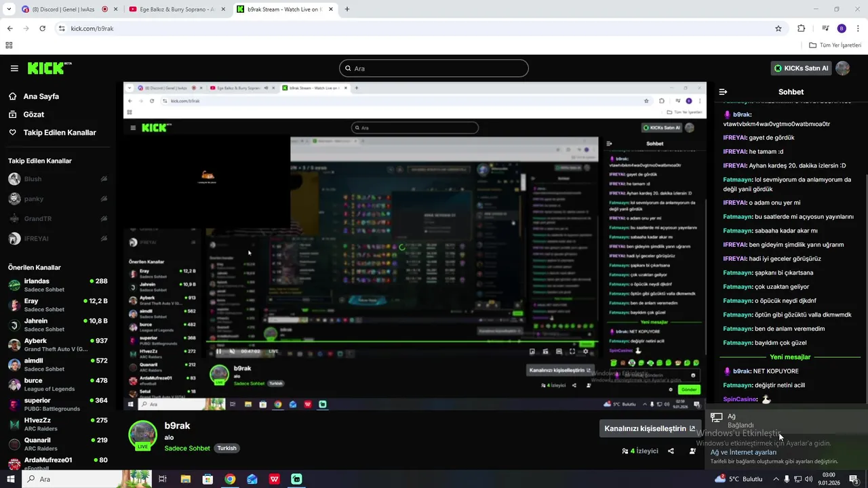Open recommended channel burce

[x=58, y=384]
